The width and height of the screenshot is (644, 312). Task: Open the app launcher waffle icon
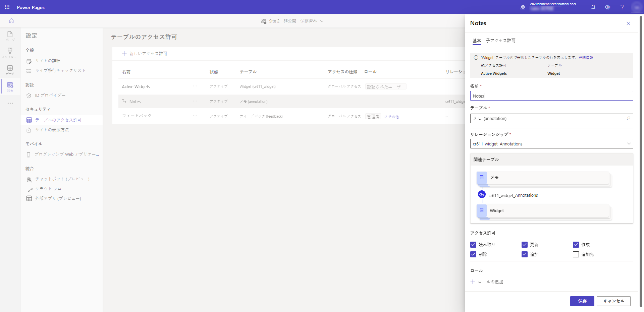[x=7, y=7]
